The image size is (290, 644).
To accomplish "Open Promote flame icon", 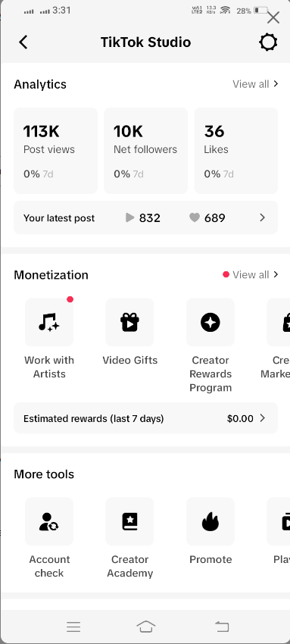I will point(210,521).
